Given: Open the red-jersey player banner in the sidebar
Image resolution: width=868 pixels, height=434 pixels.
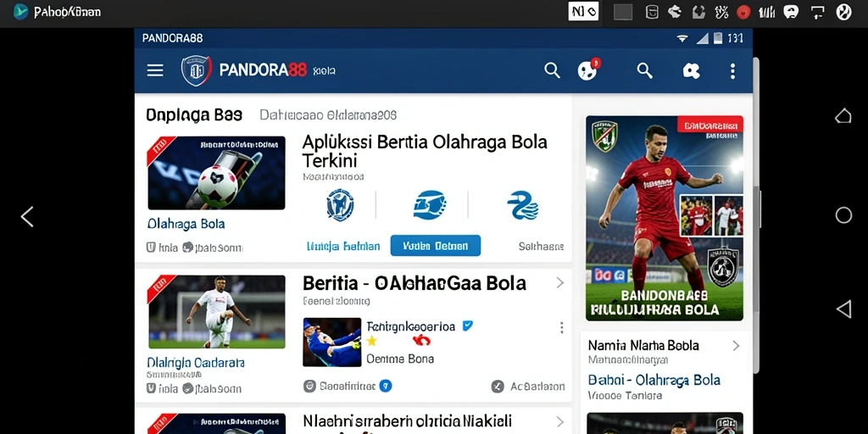Looking at the screenshot, I should pyautogui.click(x=665, y=218).
